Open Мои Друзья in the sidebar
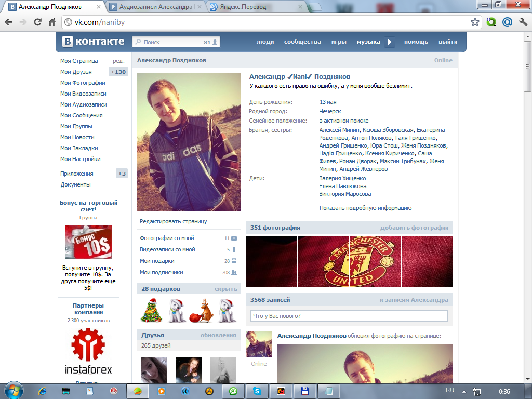532x399 pixels. click(x=76, y=72)
